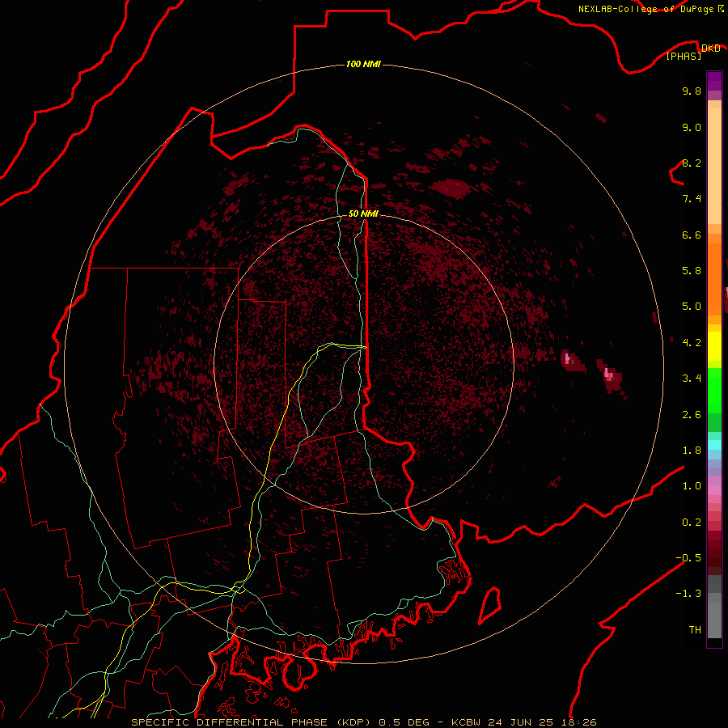Click the 0.2 value on the color scale
Screen dimensions: 728x728
coord(692,523)
